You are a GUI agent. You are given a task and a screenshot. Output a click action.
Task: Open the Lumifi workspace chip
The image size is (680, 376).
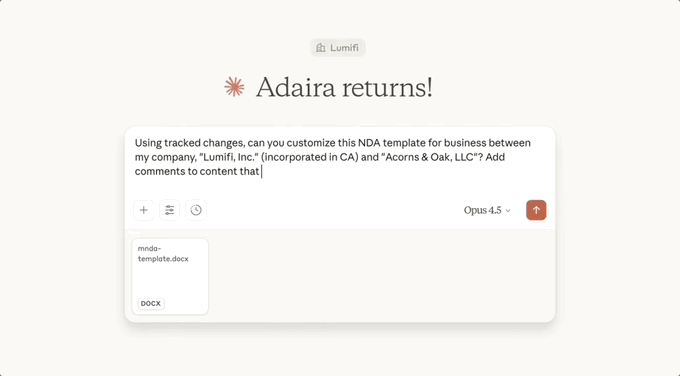[338, 48]
